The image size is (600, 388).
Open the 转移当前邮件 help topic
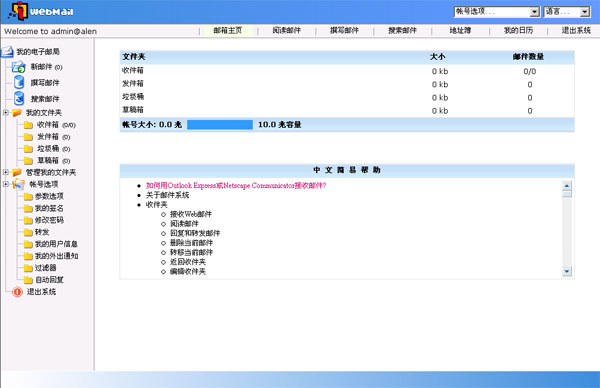point(191,252)
